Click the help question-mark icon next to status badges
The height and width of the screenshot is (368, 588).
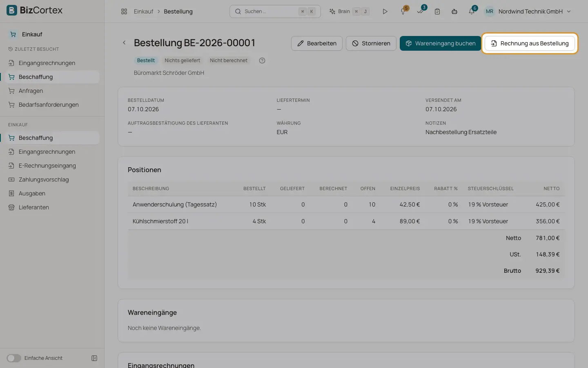pos(262,61)
